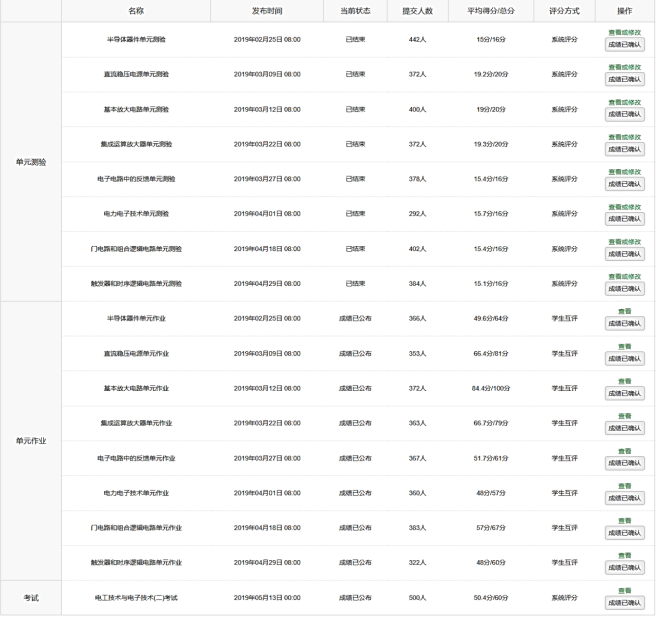
Task: Open 查看 link for 电子电路中的反馈单元作业
Action: tap(624, 451)
